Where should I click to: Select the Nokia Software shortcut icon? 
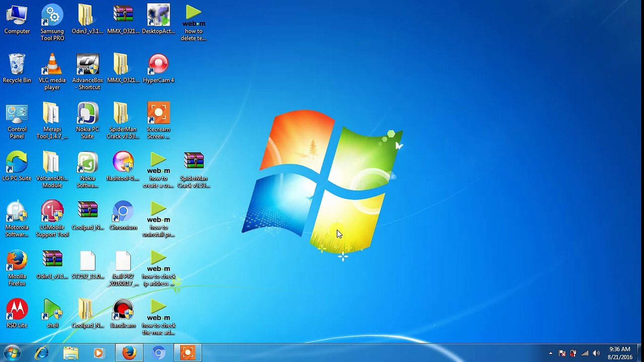88,170
